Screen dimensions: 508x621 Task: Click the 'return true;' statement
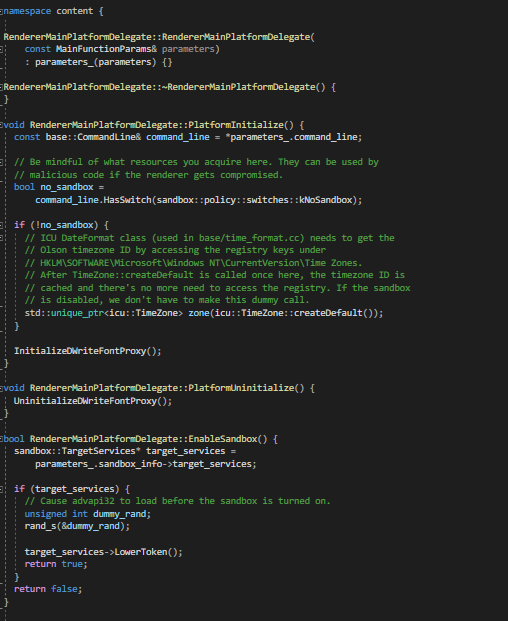click(x=56, y=564)
